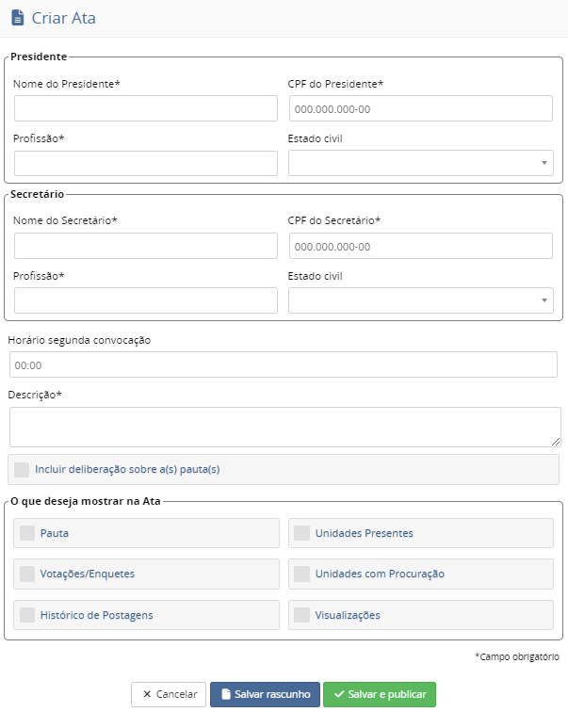Focus the Secretário Profissão field
Image resolution: width=568 pixels, height=728 pixels.
tap(146, 300)
